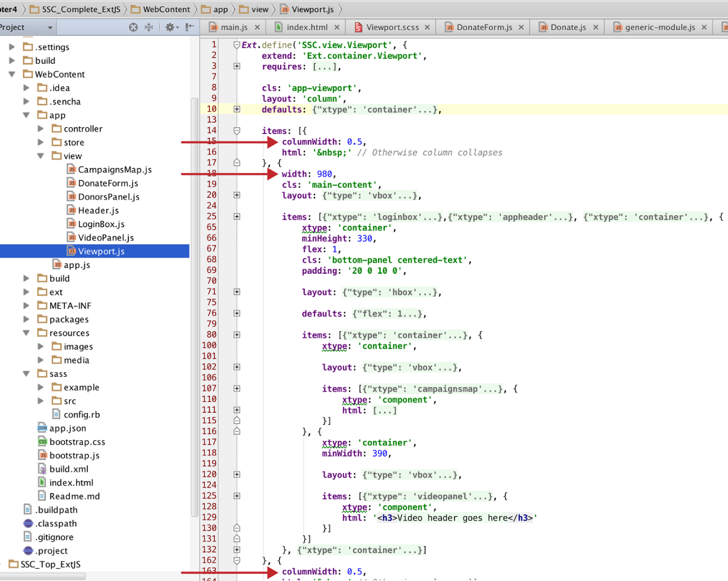
Task: Unfold the defaults block on line 10
Action: tap(237, 109)
